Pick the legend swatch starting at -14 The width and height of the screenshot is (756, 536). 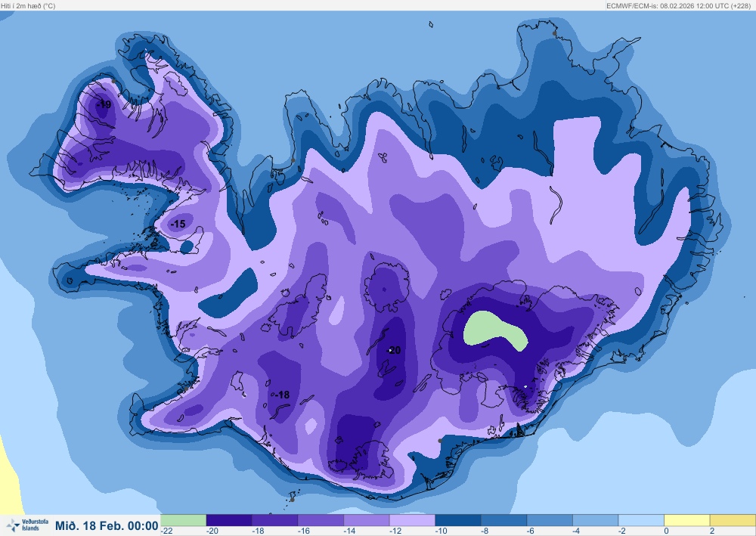(x=367, y=520)
